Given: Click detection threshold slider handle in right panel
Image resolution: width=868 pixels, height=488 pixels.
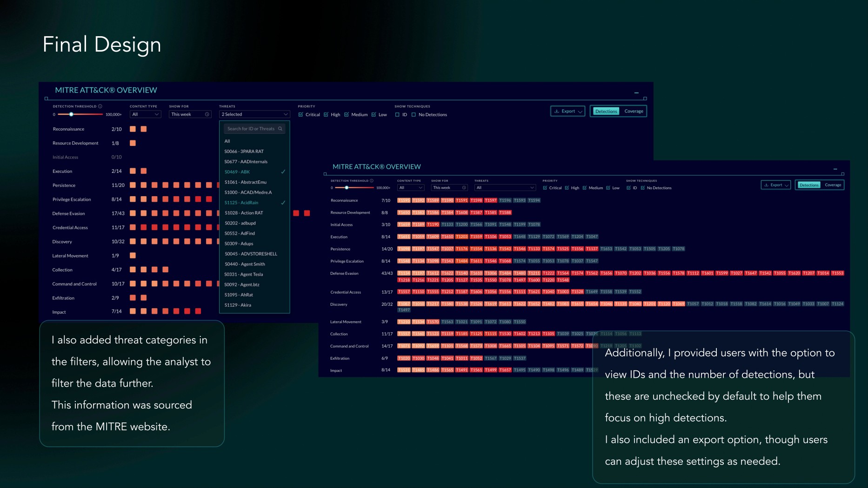Looking at the screenshot, I should point(347,188).
